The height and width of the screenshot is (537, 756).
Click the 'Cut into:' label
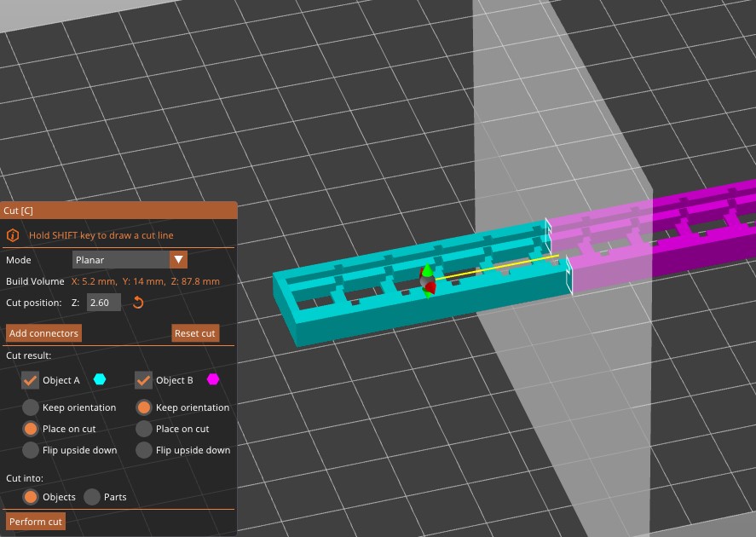tap(25, 478)
